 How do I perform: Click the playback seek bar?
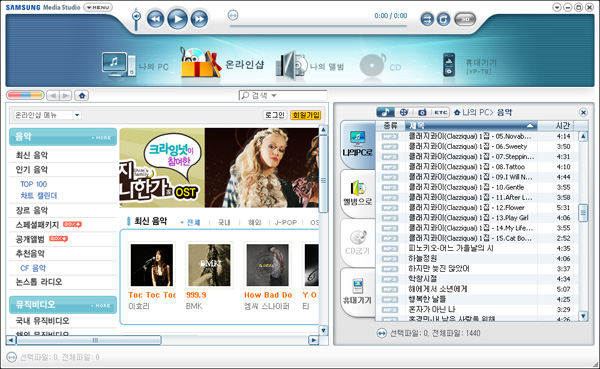coord(318,26)
